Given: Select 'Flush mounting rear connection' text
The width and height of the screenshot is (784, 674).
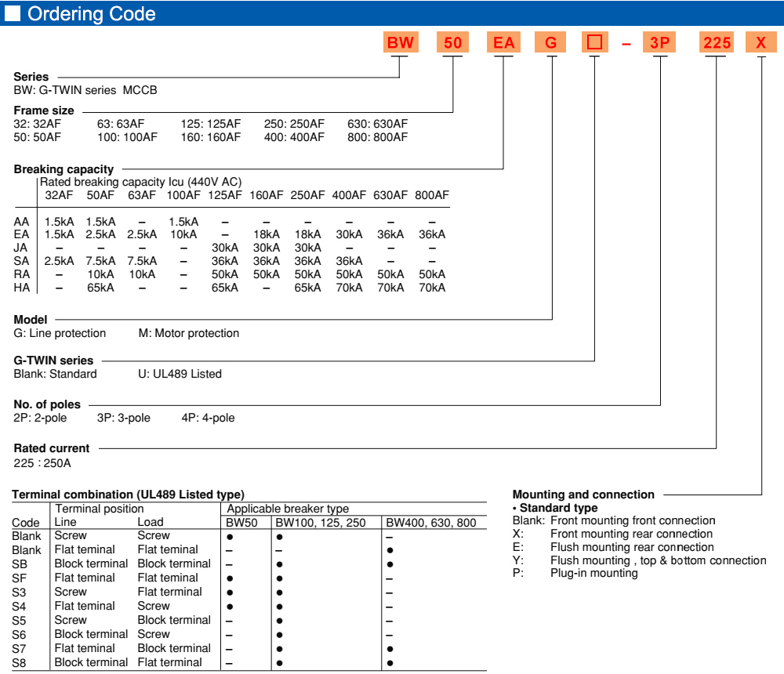Looking at the screenshot, I should (x=632, y=547).
